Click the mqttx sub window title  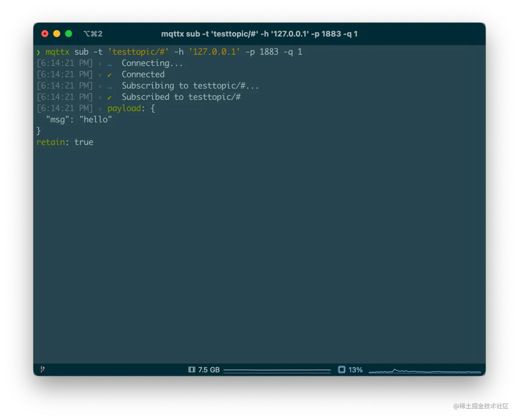pos(259,34)
